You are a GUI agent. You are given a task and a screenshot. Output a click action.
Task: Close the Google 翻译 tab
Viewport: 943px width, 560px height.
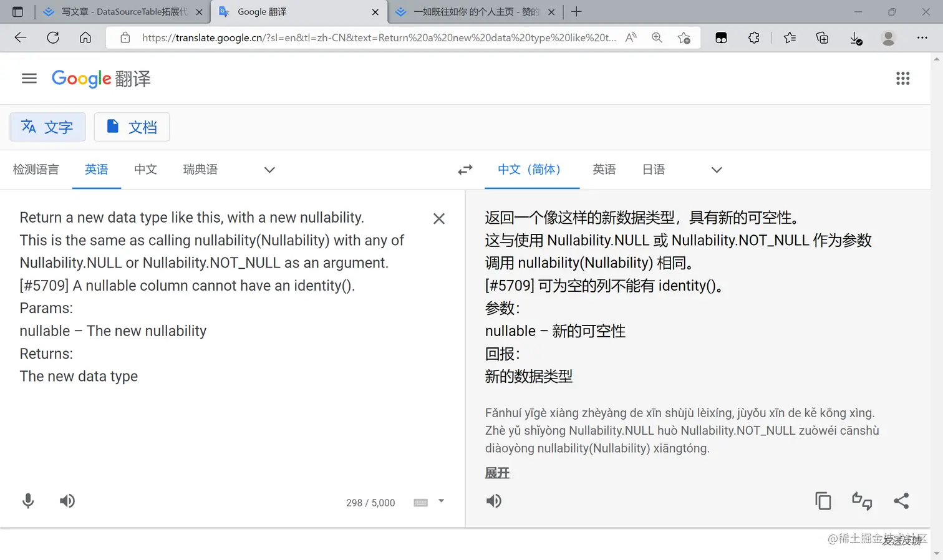click(x=375, y=12)
